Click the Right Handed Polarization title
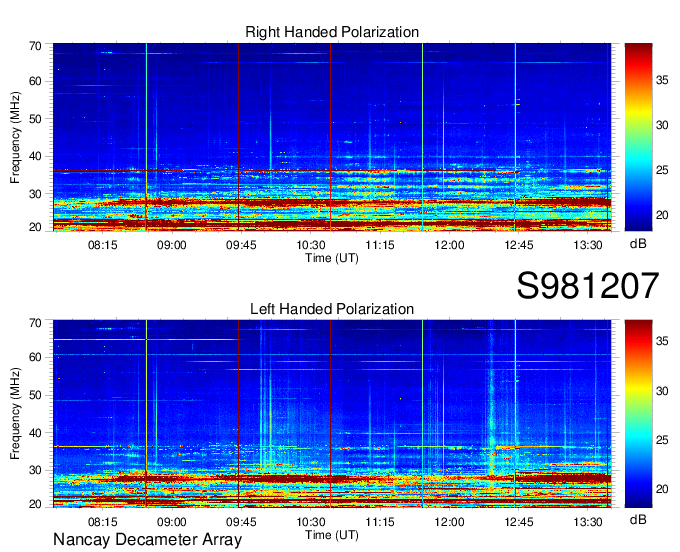 (x=332, y=32)
